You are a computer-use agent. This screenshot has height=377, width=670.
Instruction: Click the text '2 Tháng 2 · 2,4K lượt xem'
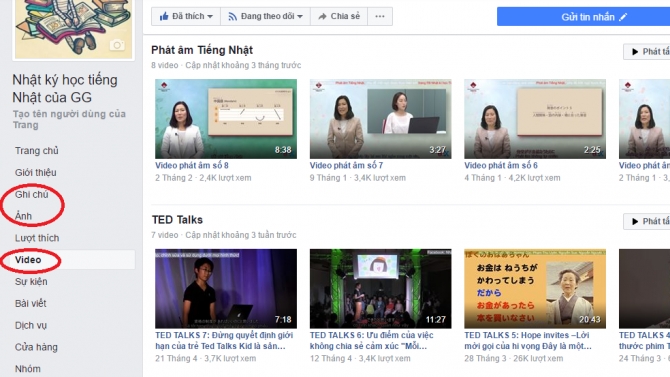tap(203, 178)
